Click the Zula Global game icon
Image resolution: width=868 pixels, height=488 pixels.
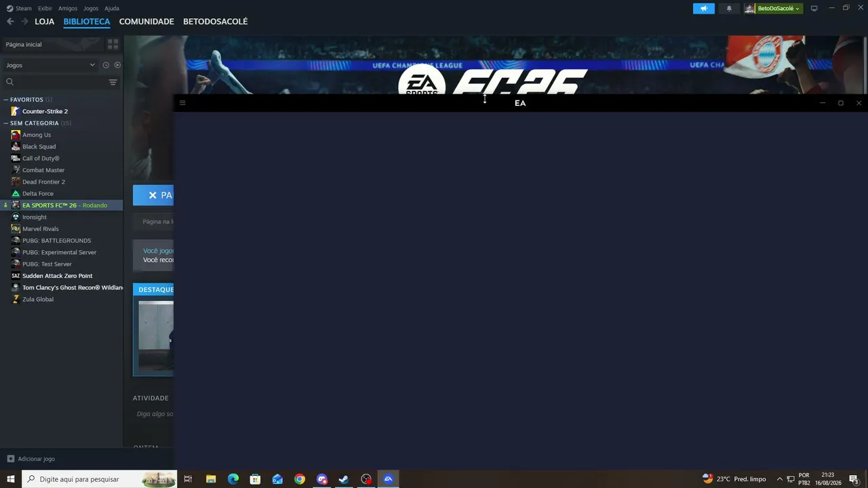coord(16,299)
